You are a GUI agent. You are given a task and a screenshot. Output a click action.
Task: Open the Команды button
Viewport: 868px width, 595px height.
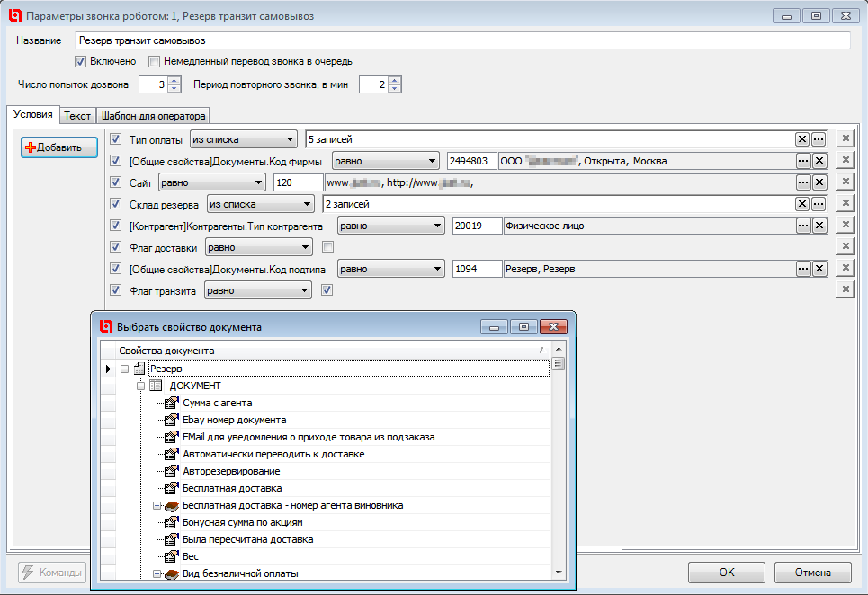[x=52, y=573]
